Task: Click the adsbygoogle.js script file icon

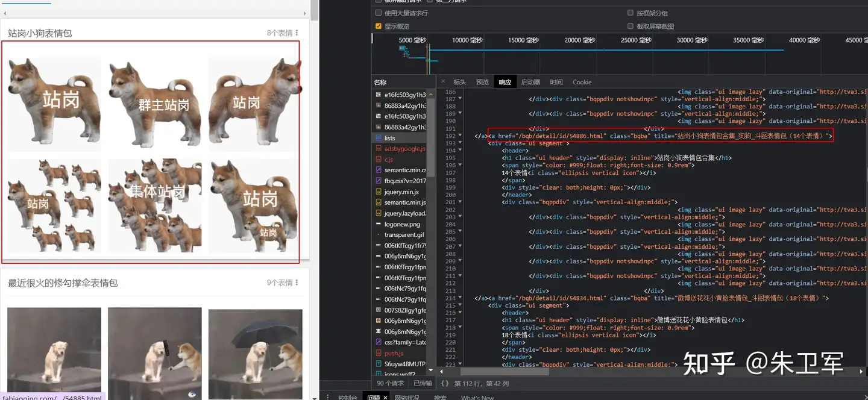Action: pyautogui.click(x=378, y=149)
